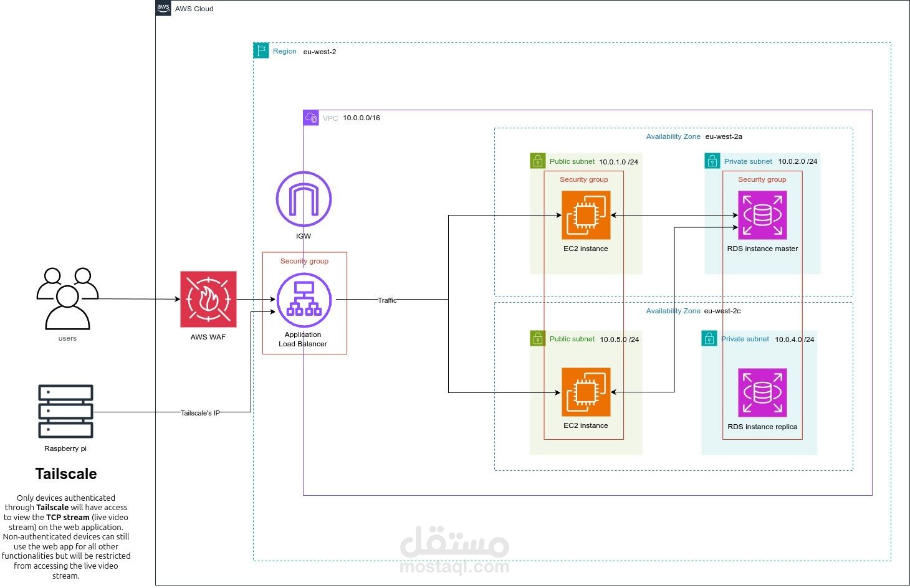Click lock icon of Public subnet 10.0.1.0/24

pyautogui.click(x=537, y=161)
